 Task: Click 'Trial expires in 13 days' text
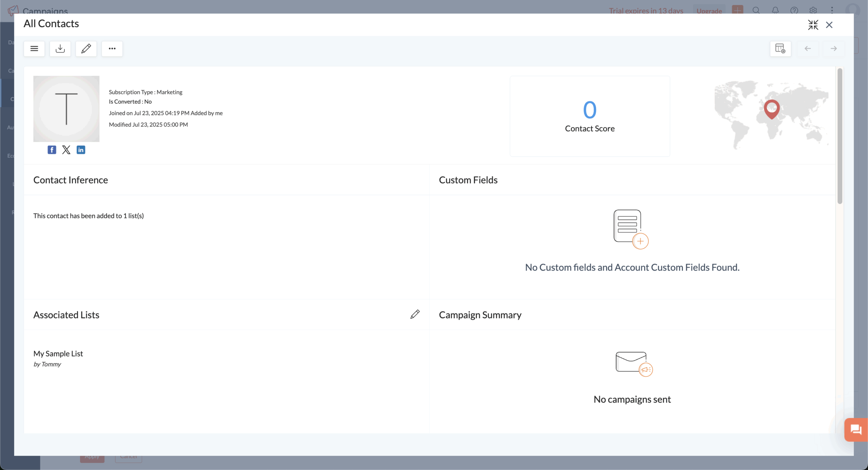tap(646, 11)
